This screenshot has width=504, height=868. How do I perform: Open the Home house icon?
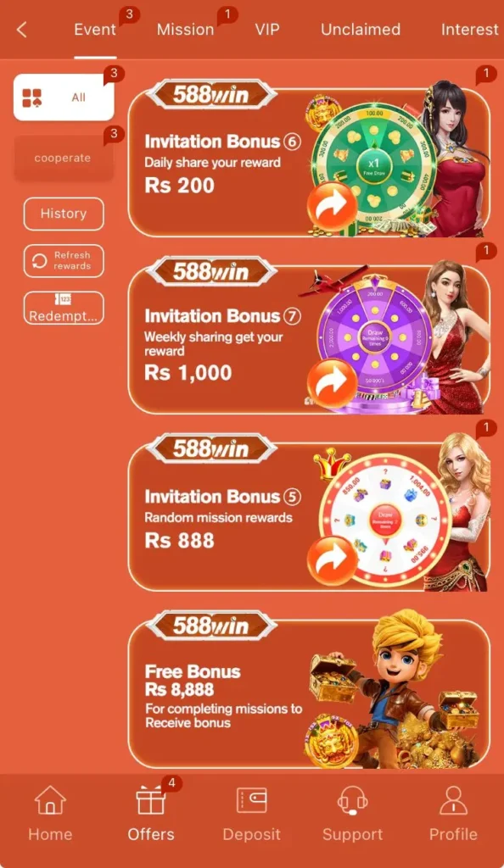(x=50, y=800)
